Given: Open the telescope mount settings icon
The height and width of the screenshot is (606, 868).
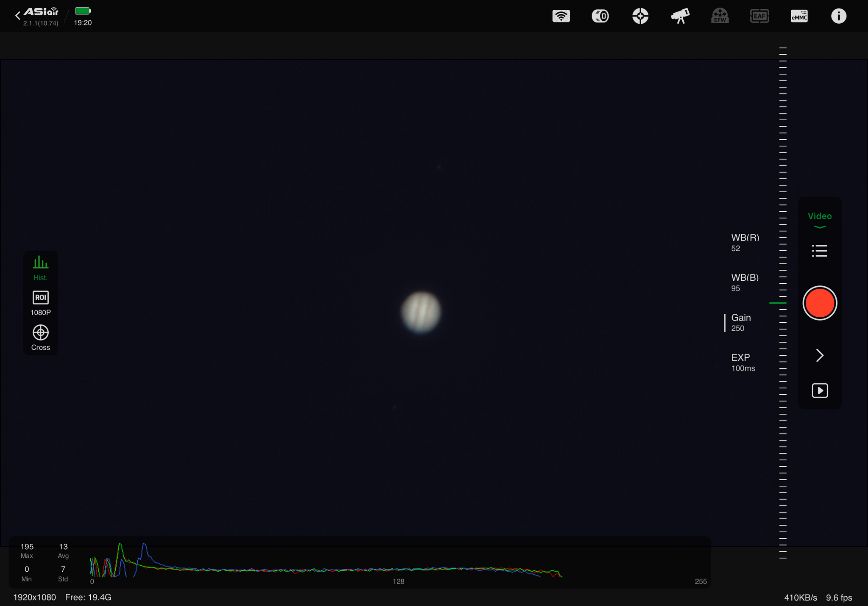Looking at the screenshot, I should tap(680, 17).
